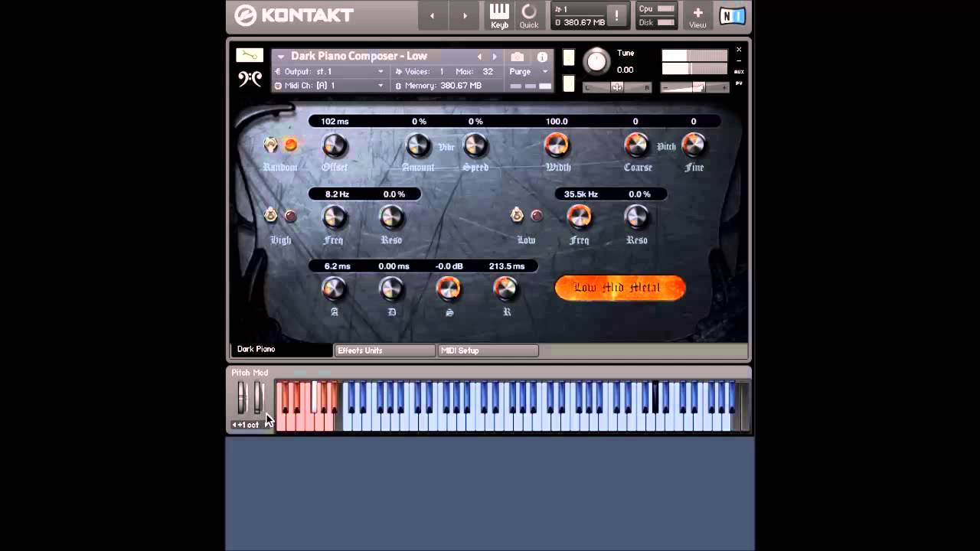Image resolution: width=980 pixels, height=551 pixels.
Task: Show instrument info with the i icon
Action: click(x=542, y=57)
